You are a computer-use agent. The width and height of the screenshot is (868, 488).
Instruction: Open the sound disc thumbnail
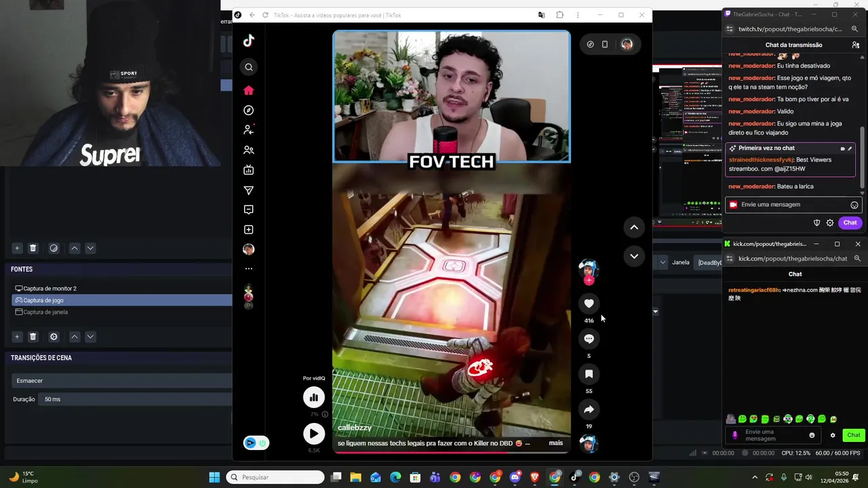[589, 443]
